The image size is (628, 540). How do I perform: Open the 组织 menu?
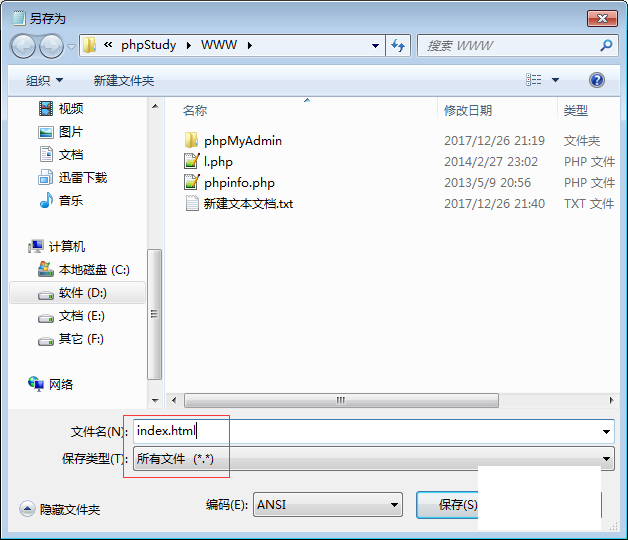(44, 81)
